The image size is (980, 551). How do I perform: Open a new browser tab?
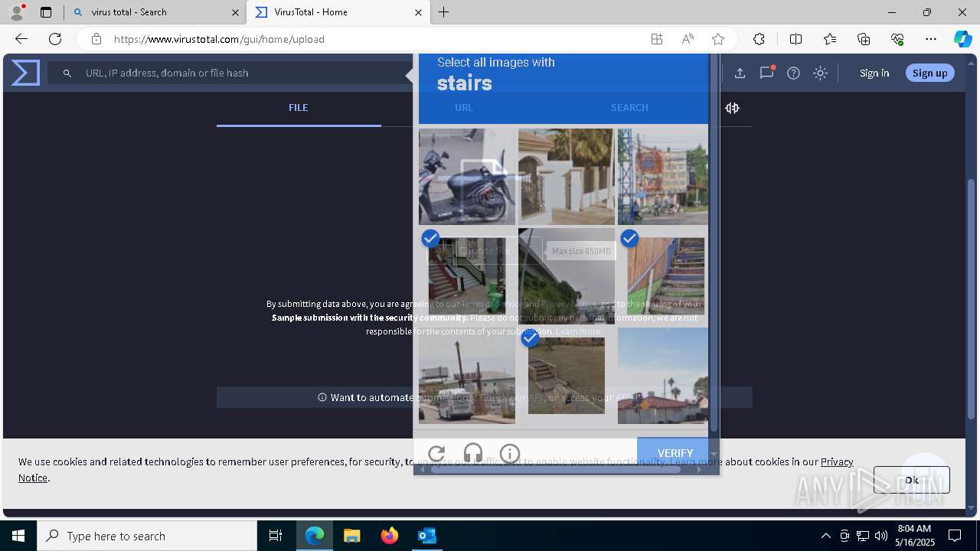444,12
